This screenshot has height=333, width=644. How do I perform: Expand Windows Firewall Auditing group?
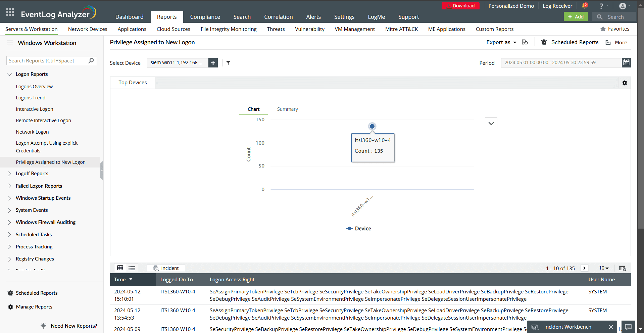tap(9, 222)
